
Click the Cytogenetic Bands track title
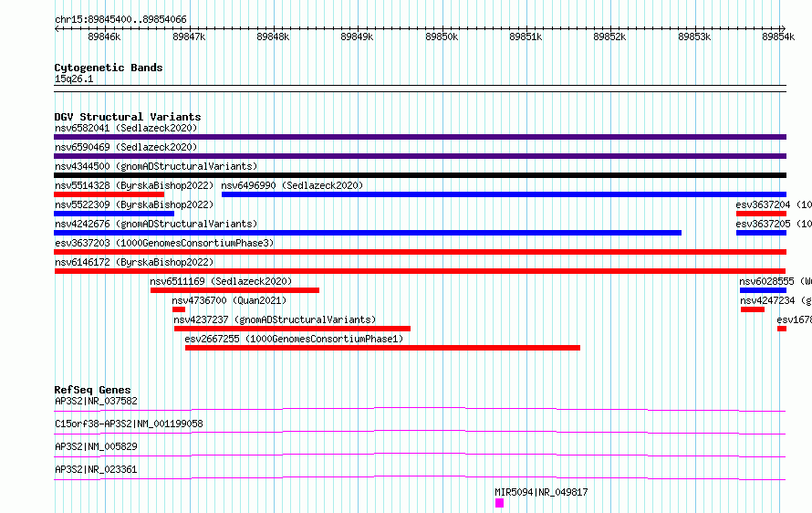point(109,68)
